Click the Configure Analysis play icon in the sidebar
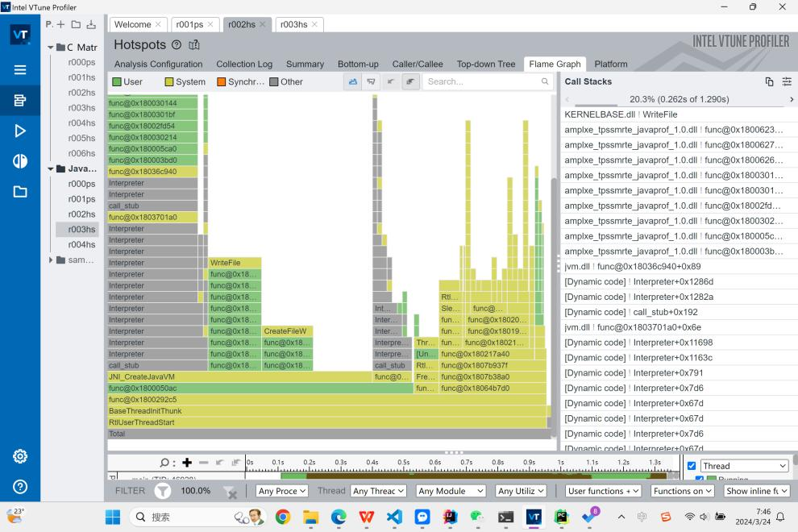 point(20,131)
